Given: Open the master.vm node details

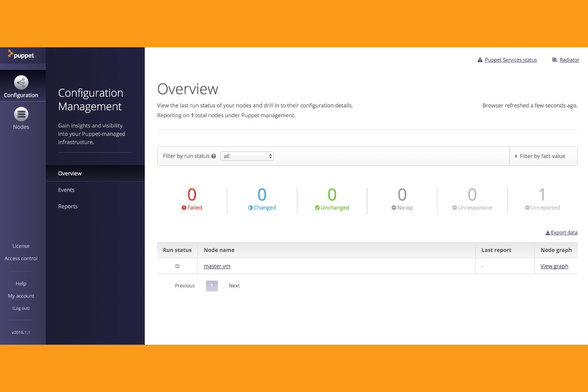Looking at the screenshot, I should [x=217, y=266].
